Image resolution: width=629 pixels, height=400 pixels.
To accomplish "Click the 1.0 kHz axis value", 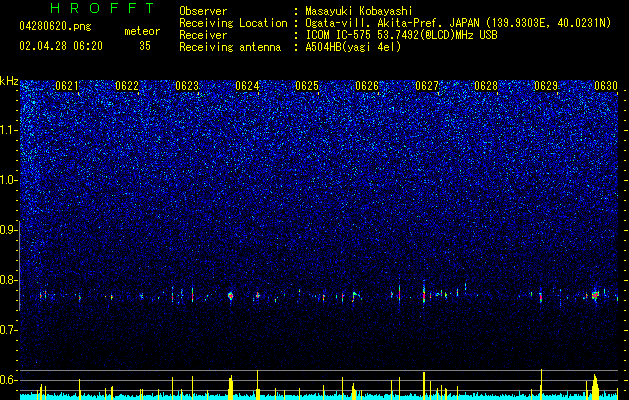I will click(9, 180).
